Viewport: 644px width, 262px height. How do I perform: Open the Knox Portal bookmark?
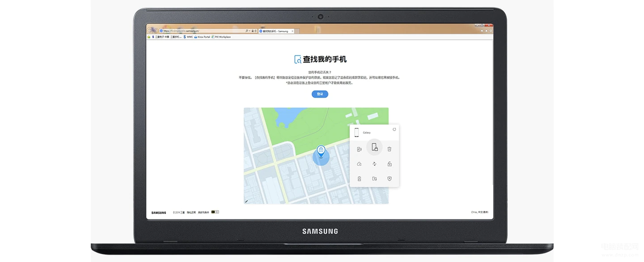click(202, 37)
